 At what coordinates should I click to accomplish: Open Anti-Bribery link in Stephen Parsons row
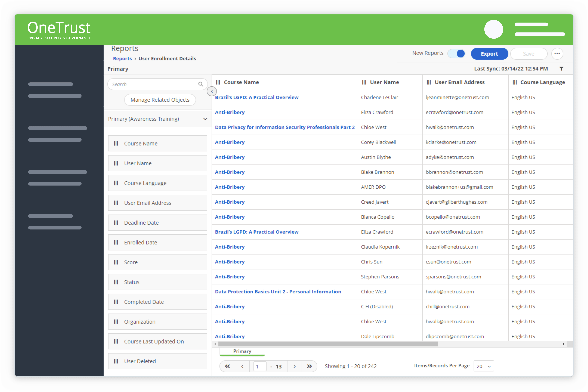pos(230,276)
